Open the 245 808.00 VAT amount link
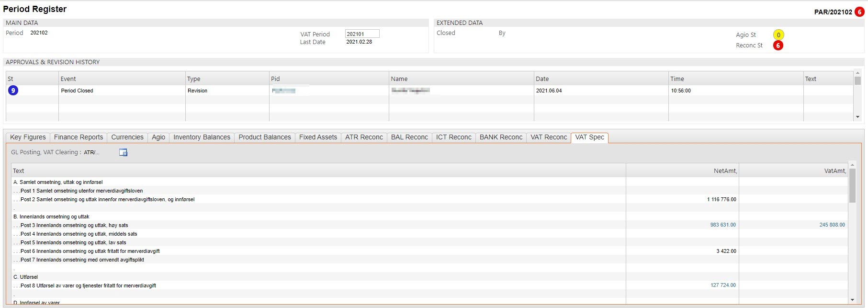This screenshot has width=868, height=308. 832,225
